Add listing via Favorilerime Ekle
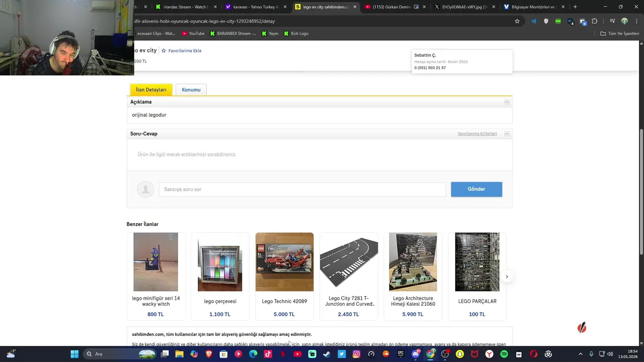Viewport: 644px width, 362px height. click(x=181, y=51)
